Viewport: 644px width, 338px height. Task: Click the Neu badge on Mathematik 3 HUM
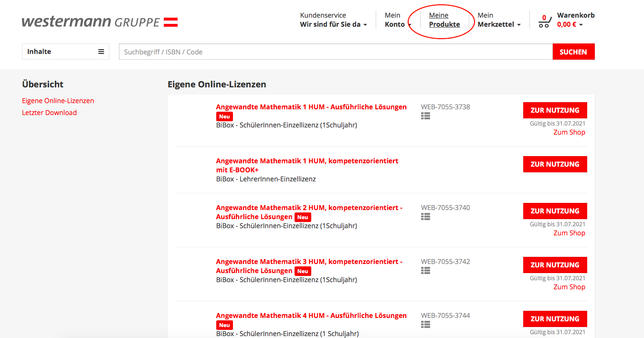pos(303,271)
